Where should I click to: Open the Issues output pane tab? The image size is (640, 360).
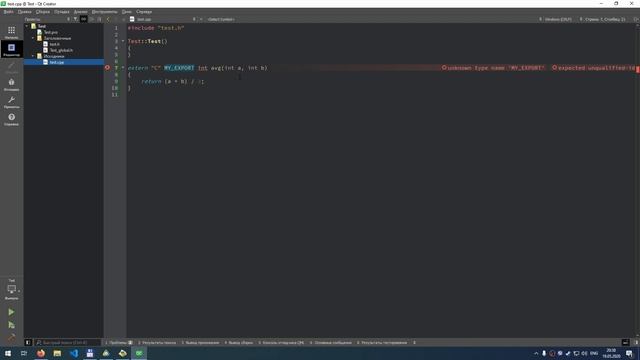119,342
